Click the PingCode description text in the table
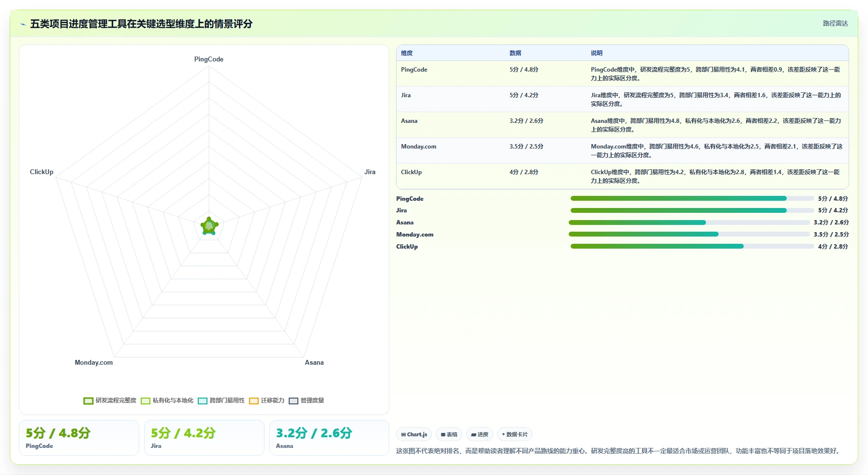Screen dimensions: 868x475 click(x=716, y=74)
